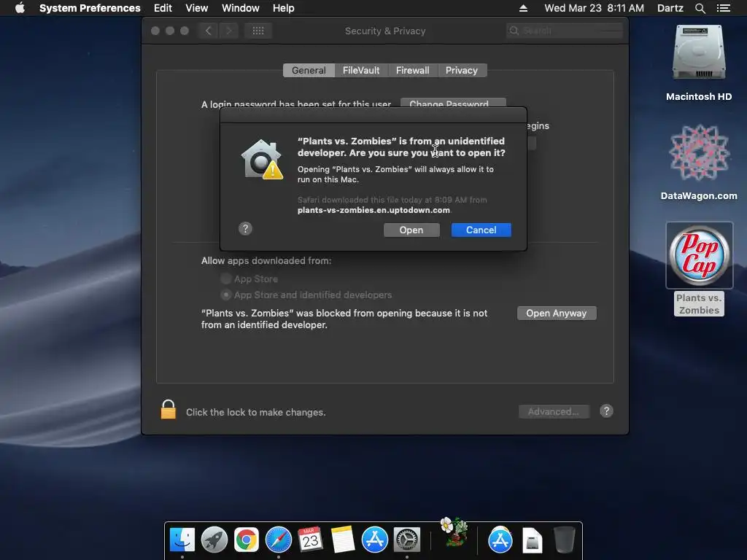Open Safari from the Dock
The height and width of the screenshot is (560, 747).
pyautogui.click(x=278, y=540)
